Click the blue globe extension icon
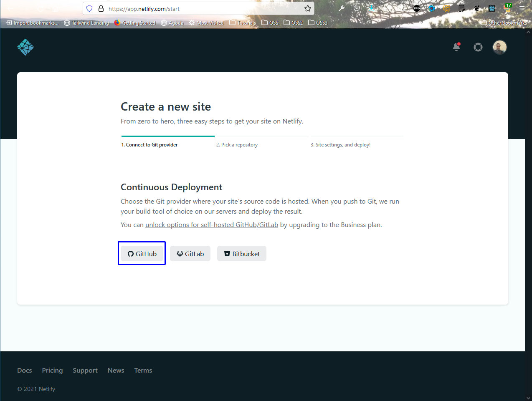 432,8
